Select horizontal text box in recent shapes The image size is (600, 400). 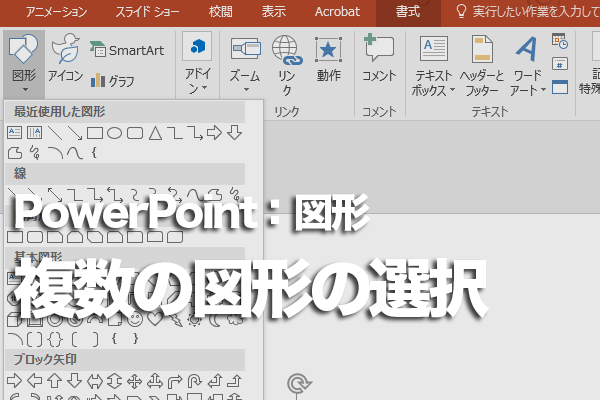(15, 133)
